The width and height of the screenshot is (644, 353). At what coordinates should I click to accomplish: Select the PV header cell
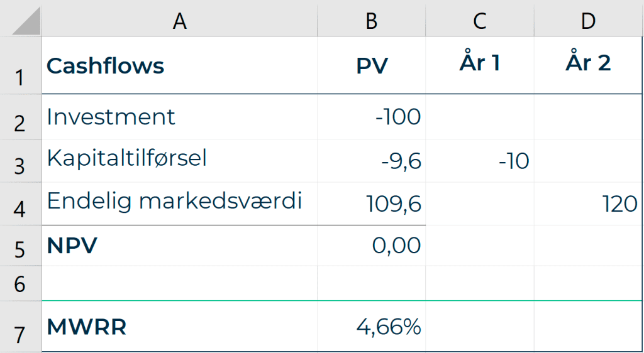pos(371,65)
